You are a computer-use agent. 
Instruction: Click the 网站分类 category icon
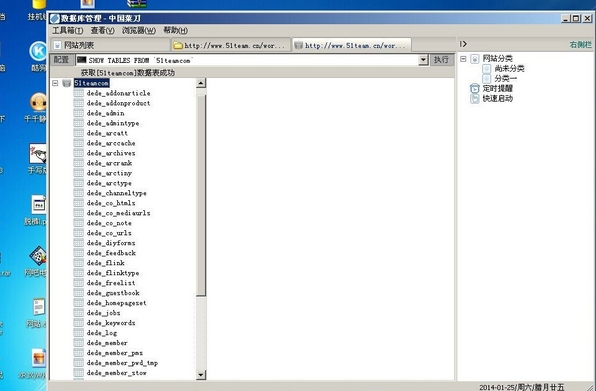pos(475,59)
